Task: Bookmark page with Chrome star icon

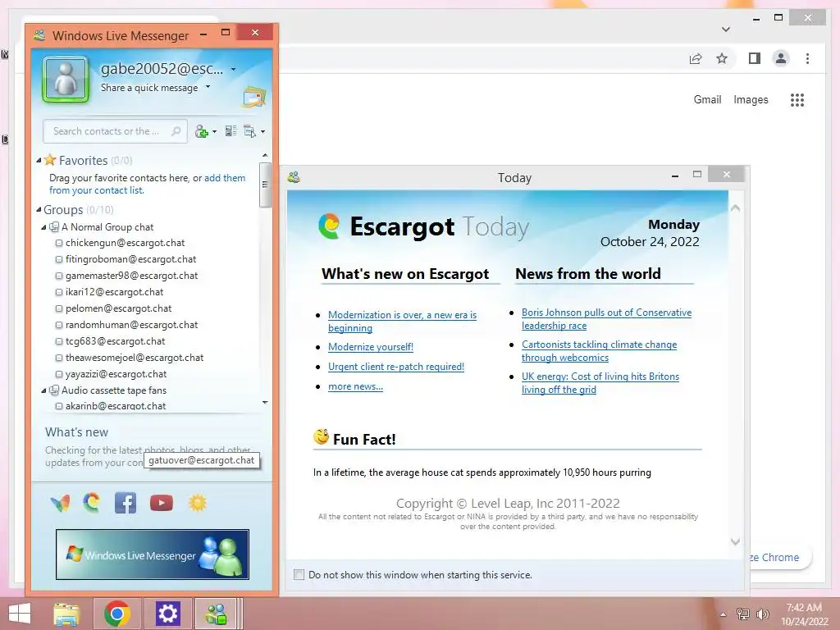Action: [x=722, y=58]
